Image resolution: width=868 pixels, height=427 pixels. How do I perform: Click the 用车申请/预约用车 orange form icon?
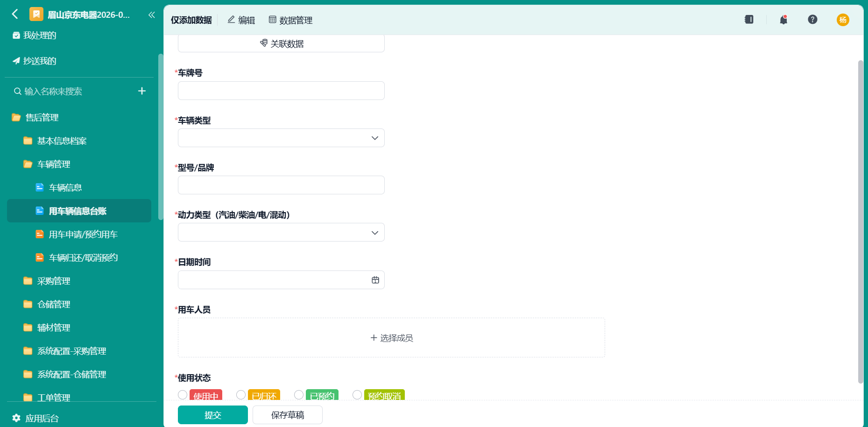(x=40, y=234)
